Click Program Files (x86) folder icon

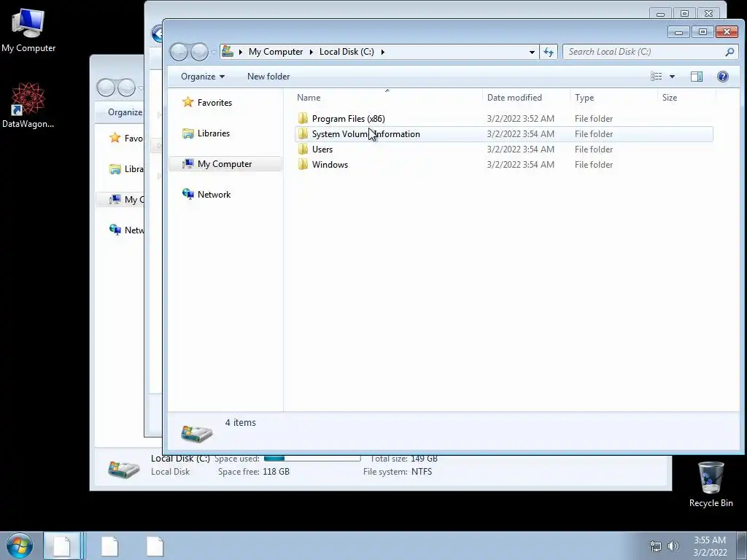coord(303,119)
